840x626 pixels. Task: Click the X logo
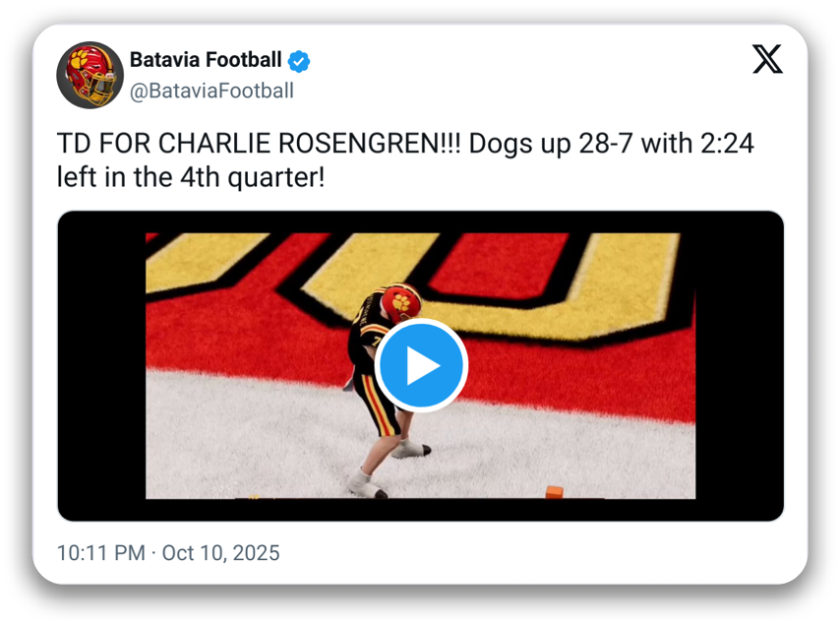pyautogui.click(x=767, y=60)
